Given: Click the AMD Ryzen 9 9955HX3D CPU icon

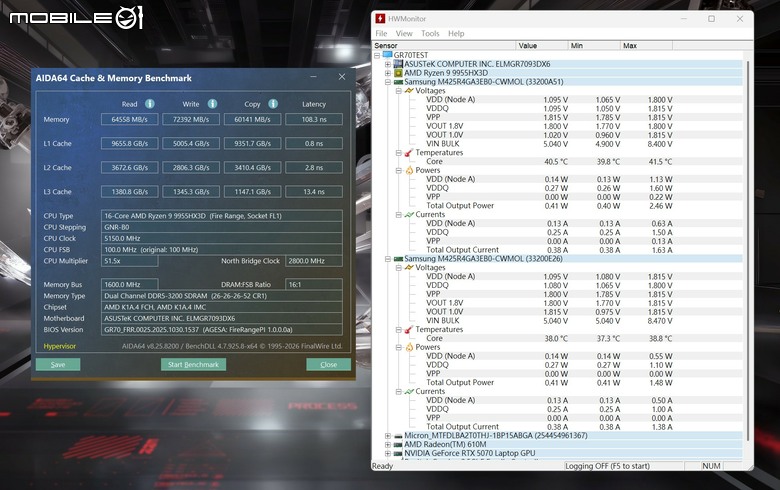Looking at the screenshot, I should pos(398,73).
